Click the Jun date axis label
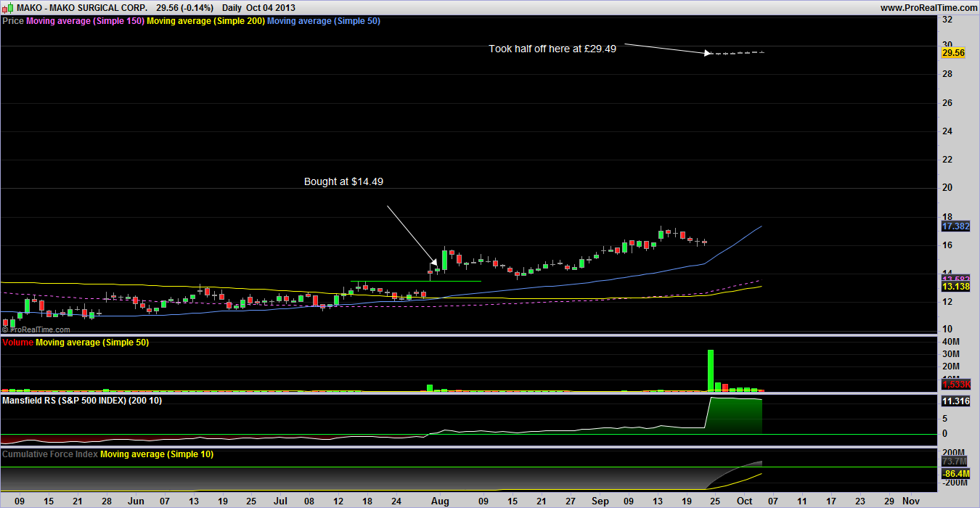 [x=136, y=501]
